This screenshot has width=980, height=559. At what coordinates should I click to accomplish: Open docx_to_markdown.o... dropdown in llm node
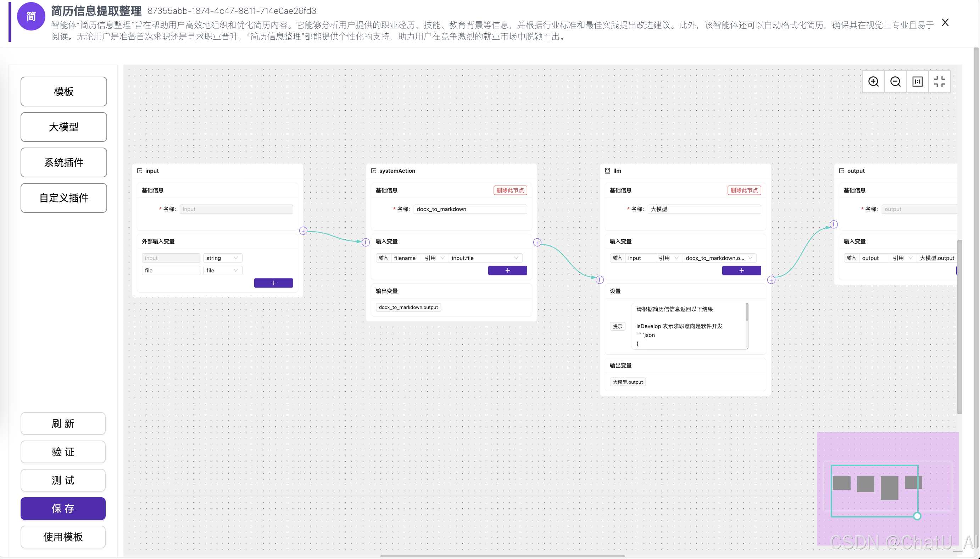[719, 258]
